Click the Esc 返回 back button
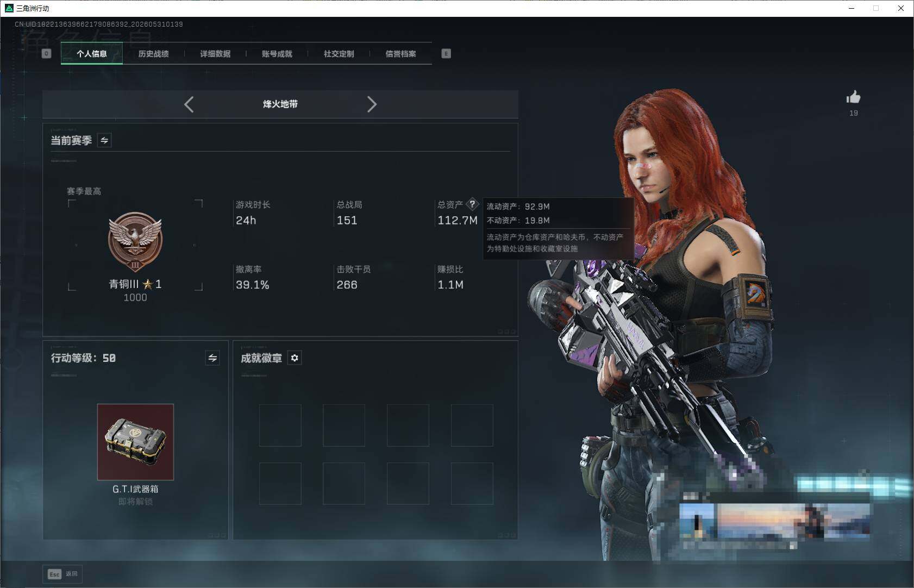Screen dimensions: 914x588 coord(63,574)
